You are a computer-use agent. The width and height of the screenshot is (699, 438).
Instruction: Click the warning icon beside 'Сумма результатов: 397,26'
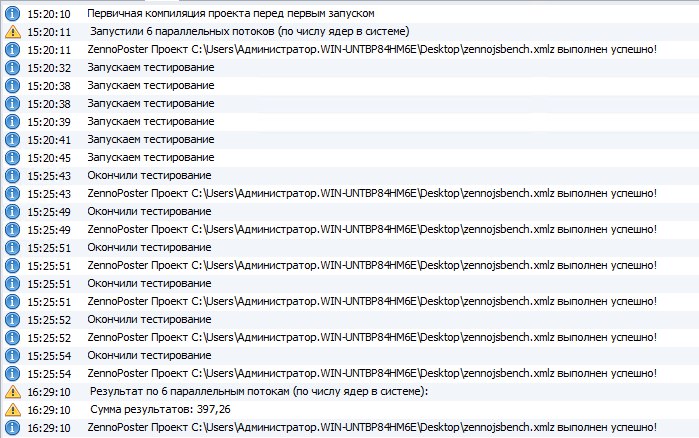(13, 409)
